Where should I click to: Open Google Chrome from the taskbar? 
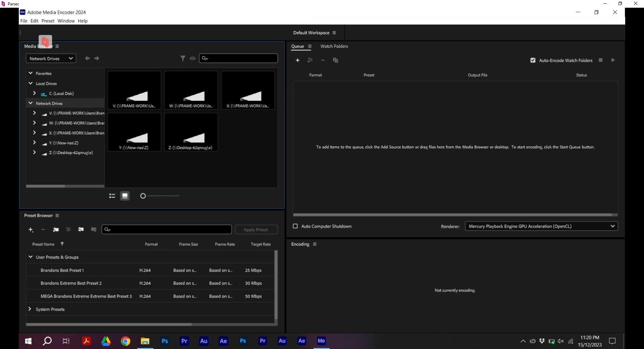pos(125,341)
